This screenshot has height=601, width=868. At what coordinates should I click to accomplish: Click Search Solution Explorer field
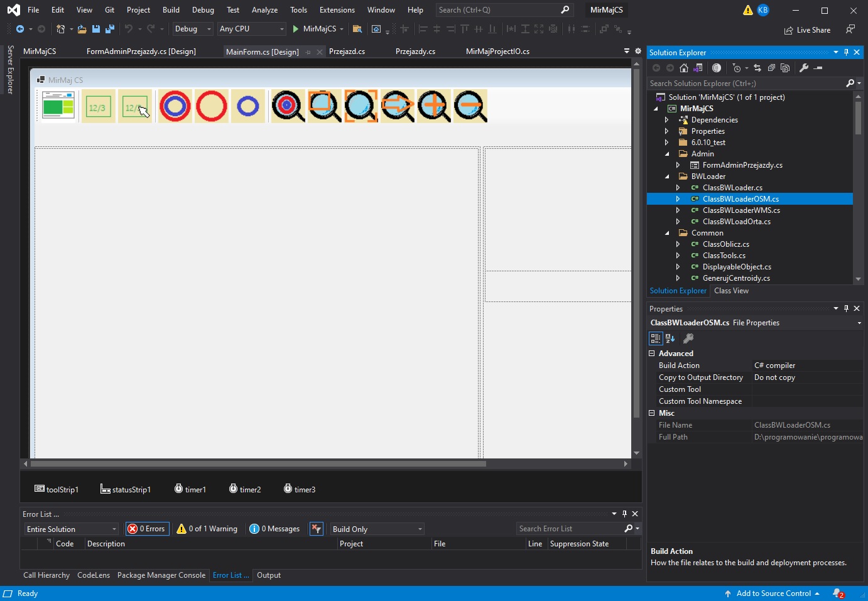747,83
